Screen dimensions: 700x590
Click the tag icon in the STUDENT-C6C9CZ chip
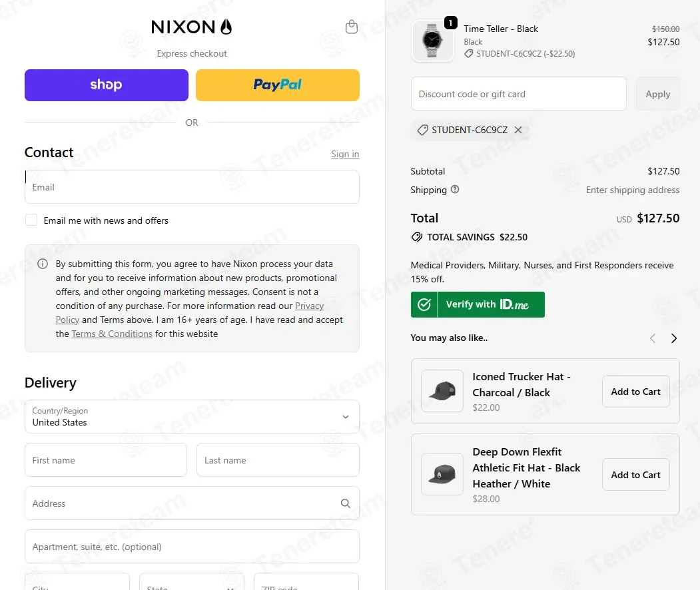point(422,130)
